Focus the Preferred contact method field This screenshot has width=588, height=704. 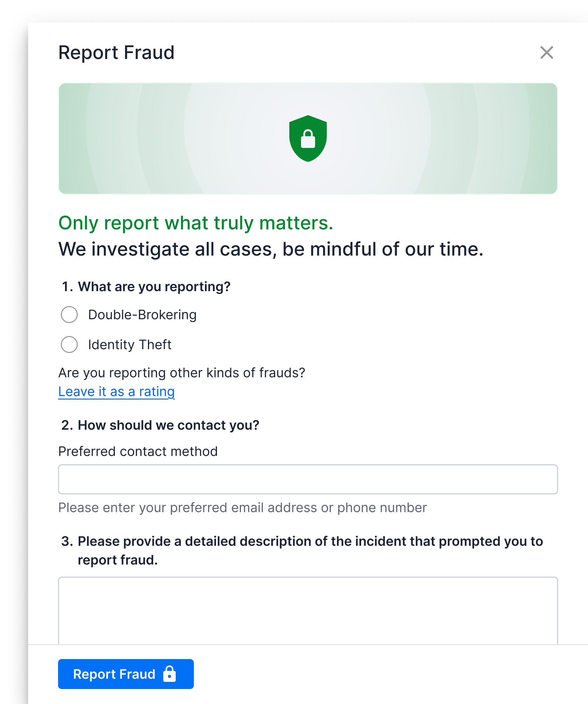[308, 479]
